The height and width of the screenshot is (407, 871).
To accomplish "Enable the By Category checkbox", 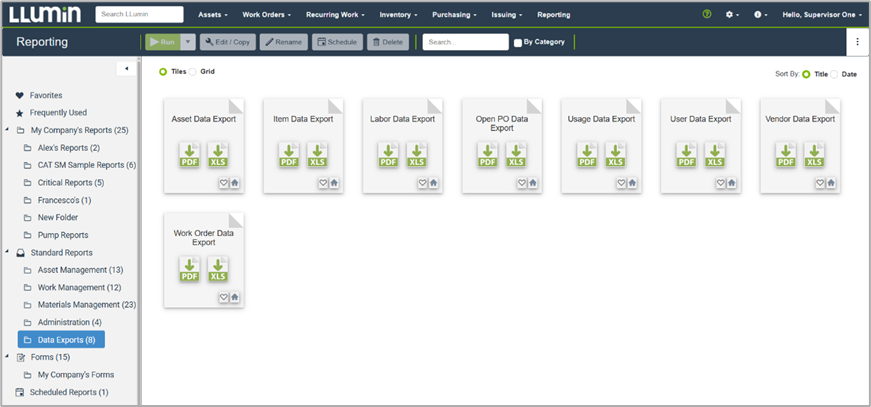I will [518, 43].
